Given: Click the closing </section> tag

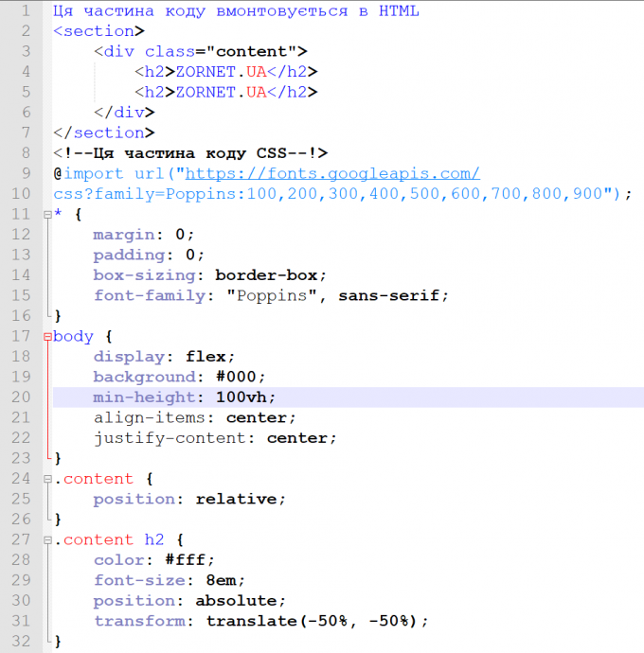Looking at the screenshot, I should pos(104,132).
